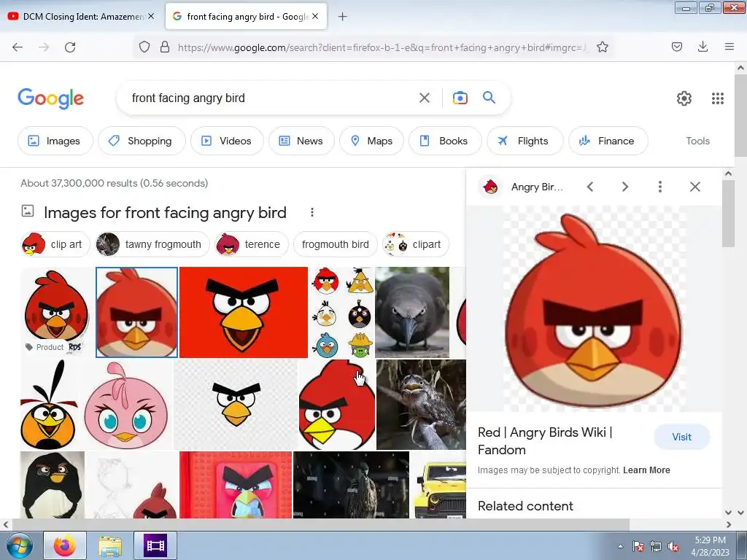Show hidden system tray icons

click(x=620, y=546)
